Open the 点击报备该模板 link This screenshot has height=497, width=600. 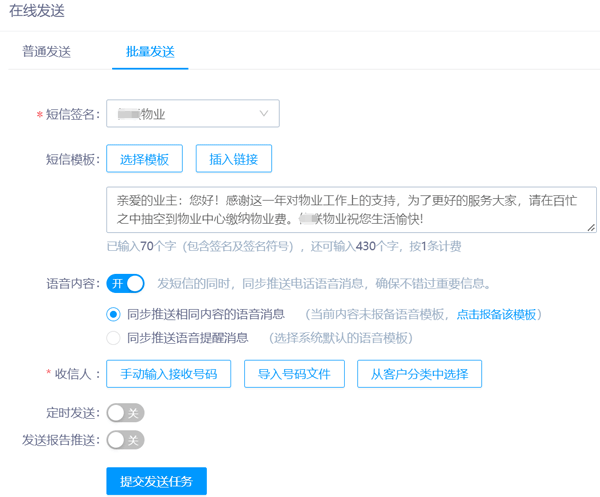(x=496, y=314)
